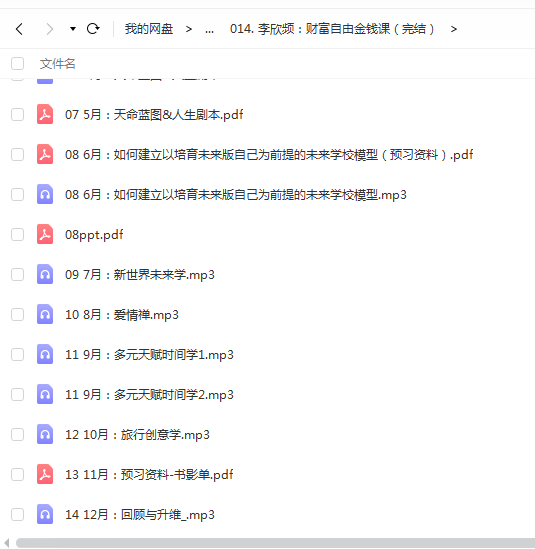Refresh the file list

[93, 29]
